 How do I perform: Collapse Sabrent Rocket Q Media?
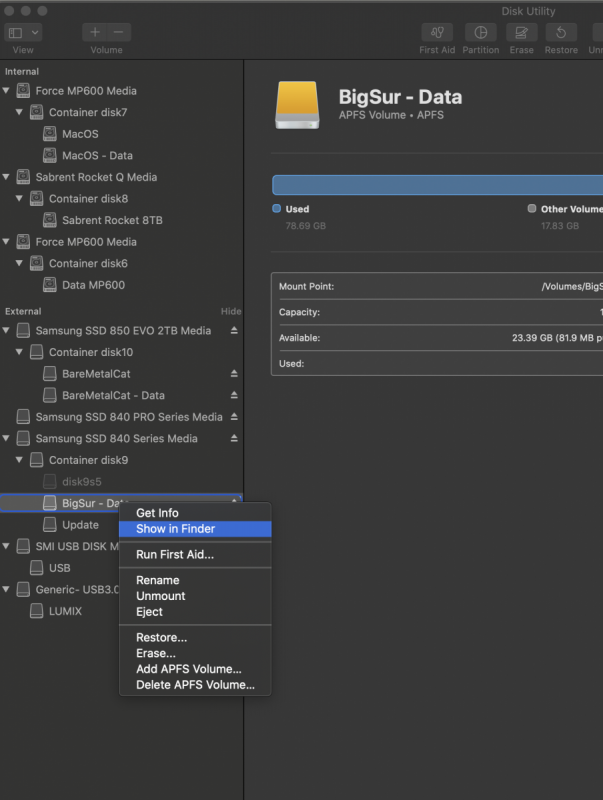tap(6, 177)
